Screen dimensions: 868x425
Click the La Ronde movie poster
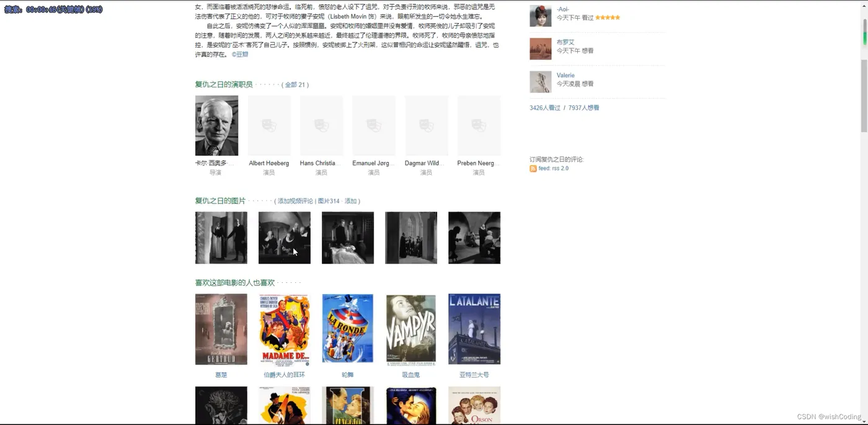click(x=347, y=329)
